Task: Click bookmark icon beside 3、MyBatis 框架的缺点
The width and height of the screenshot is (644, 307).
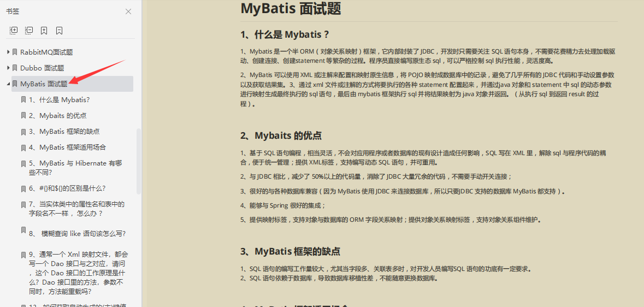Action: click(24, 132)
